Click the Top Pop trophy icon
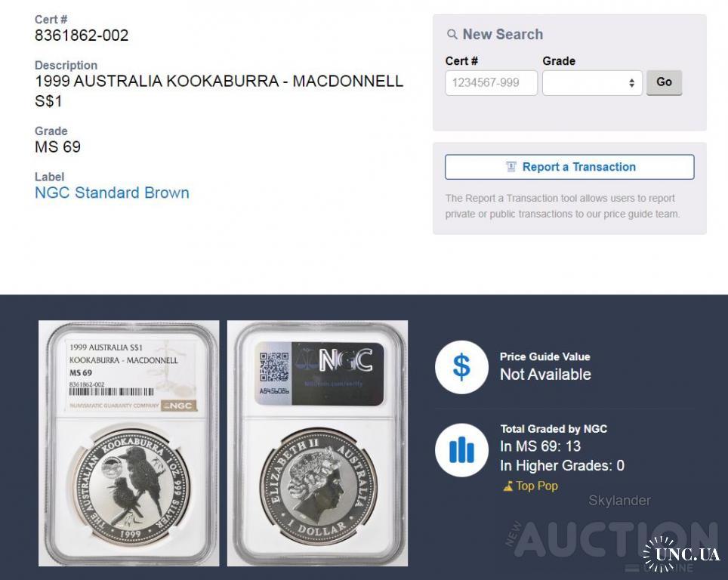This screenshot has height=580, width=728. click(508, 486)
